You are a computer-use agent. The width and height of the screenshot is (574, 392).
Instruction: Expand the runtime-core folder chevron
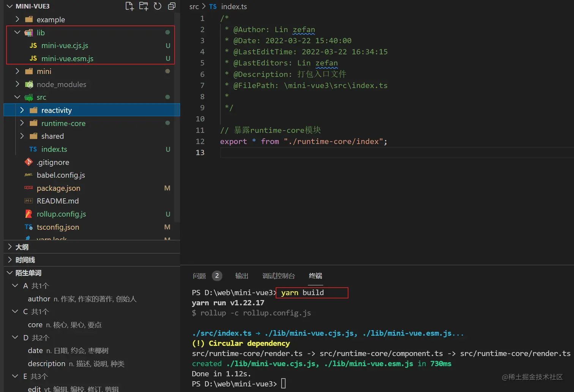22,123
